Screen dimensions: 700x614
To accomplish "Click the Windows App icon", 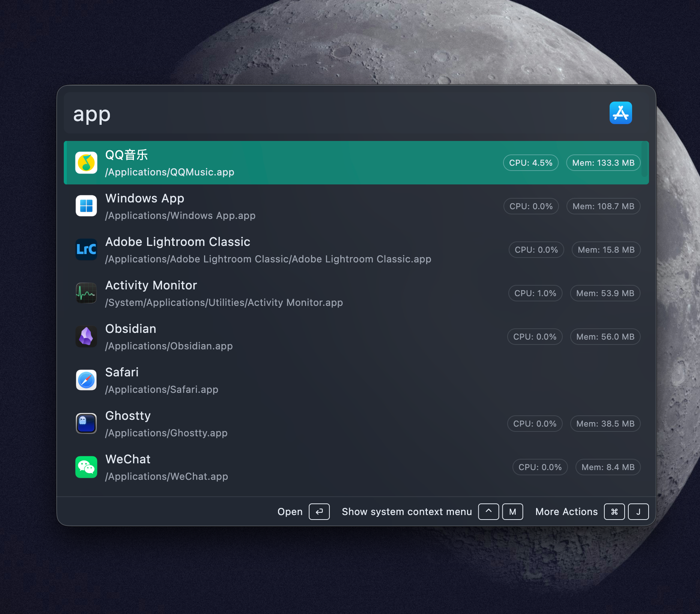I will pos(86,206).
